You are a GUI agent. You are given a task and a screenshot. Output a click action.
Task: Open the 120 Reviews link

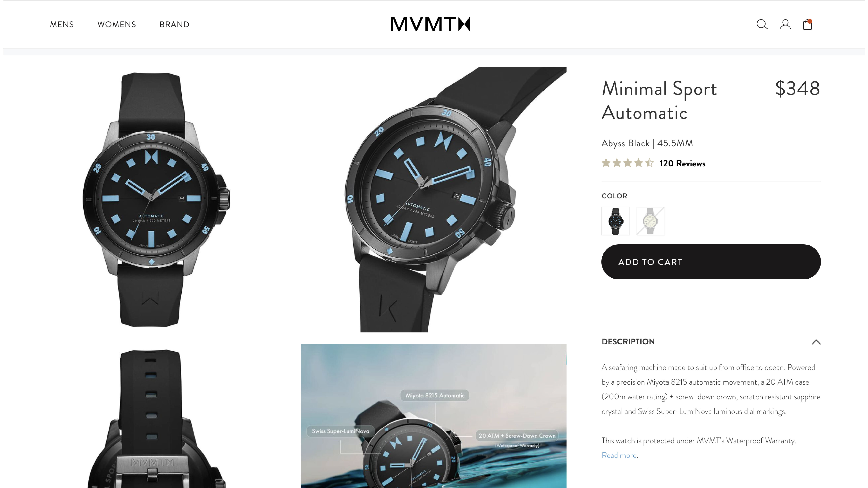pyautogui.click(x=682, y=163)
